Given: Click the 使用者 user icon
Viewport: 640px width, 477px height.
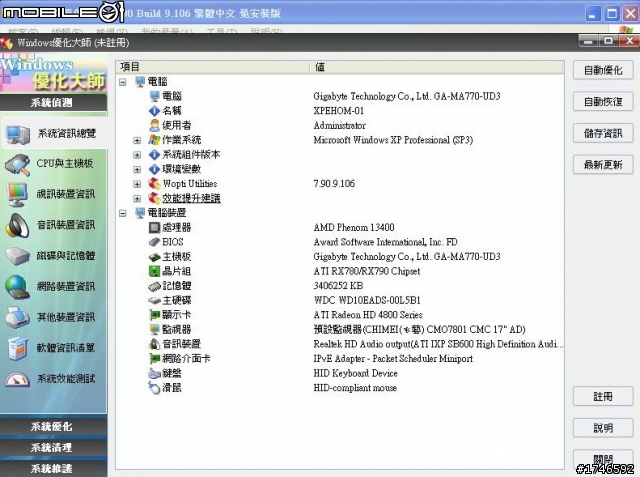Looking at the screenshot, I should 154,125.
